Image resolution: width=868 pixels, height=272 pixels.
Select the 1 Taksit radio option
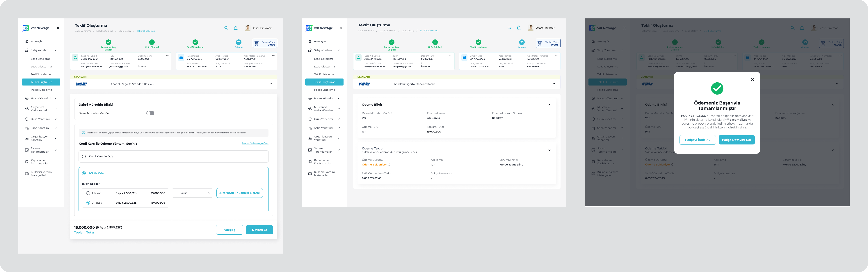pos(88,193)
